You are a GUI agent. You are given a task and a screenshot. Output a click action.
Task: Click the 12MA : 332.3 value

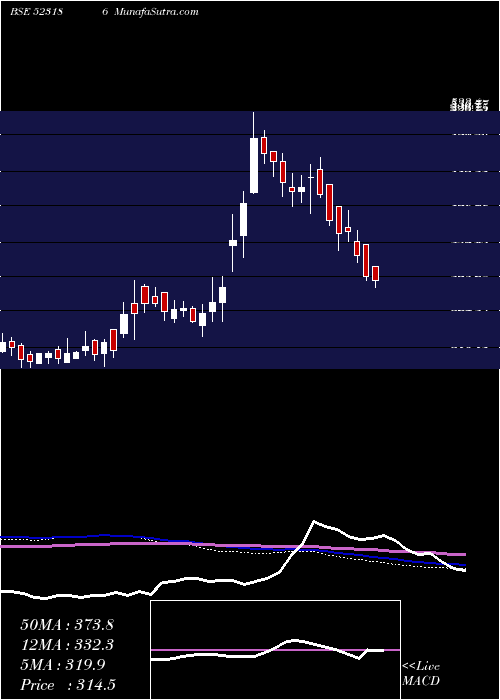67,645
